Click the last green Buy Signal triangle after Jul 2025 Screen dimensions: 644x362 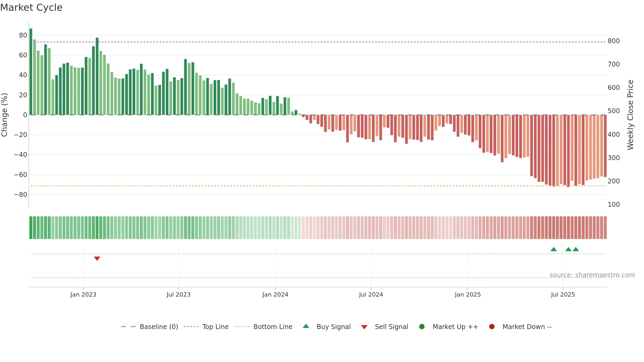pos(576,249)
